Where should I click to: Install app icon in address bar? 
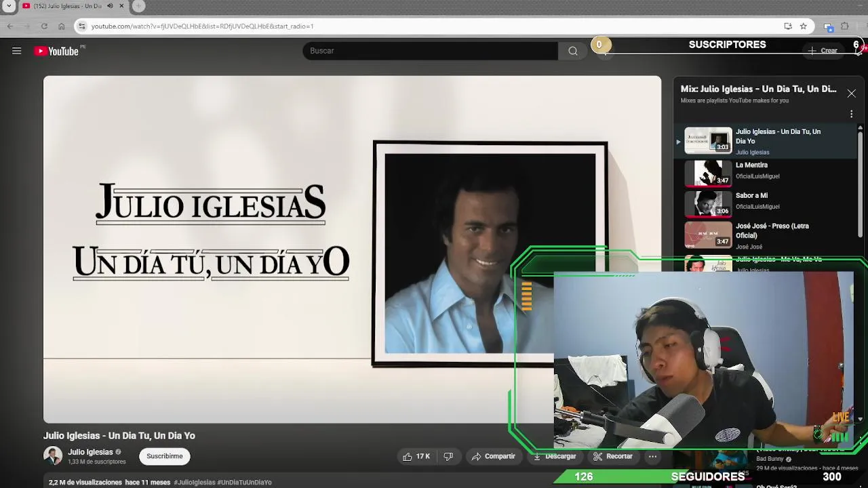click(788, 26)
